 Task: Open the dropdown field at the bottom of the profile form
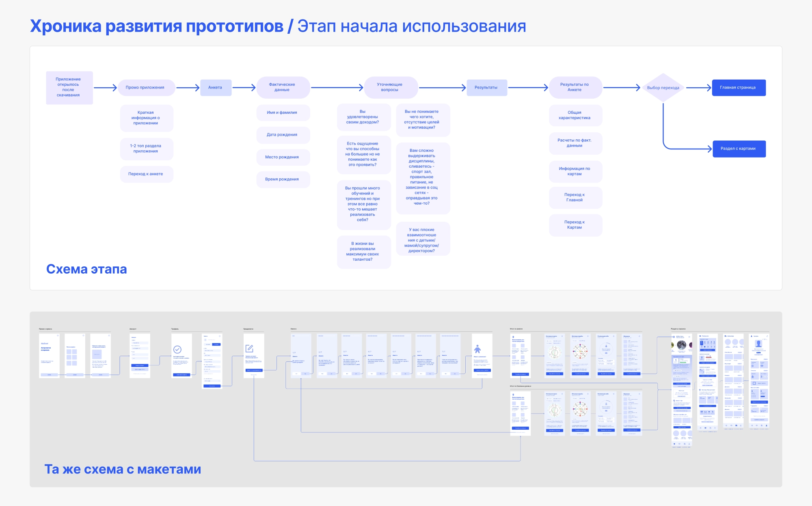click(x=211, y=381)
